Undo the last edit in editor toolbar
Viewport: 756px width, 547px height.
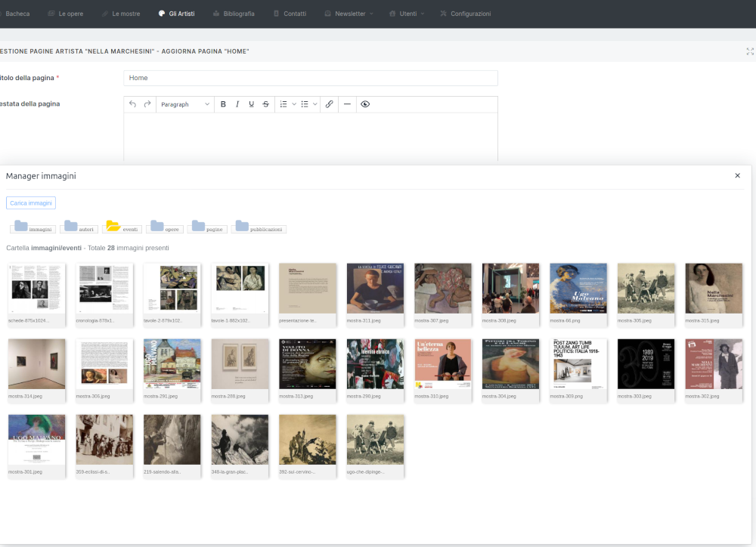click(x=132, y=104)
